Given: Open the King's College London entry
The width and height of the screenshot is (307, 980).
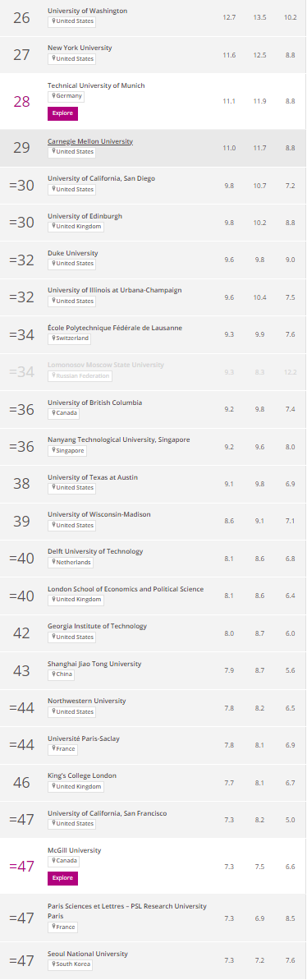Looking at the screenshot, I should tap(82, 775).
